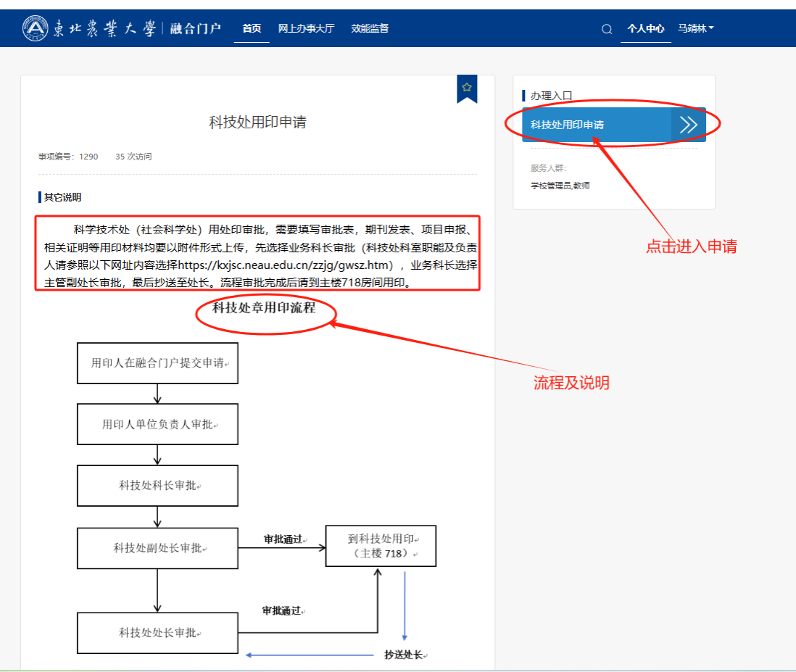This screenshot has height=672, width=796.
Task: Open the 网上办事大厅 menu item
Action: [x=305, y=29]
